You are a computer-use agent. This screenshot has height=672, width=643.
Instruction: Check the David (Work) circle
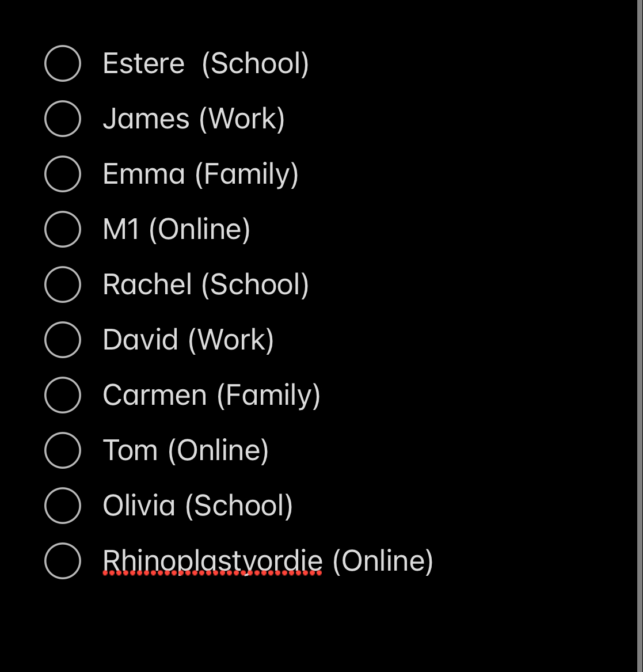click(x=63, y=340)
